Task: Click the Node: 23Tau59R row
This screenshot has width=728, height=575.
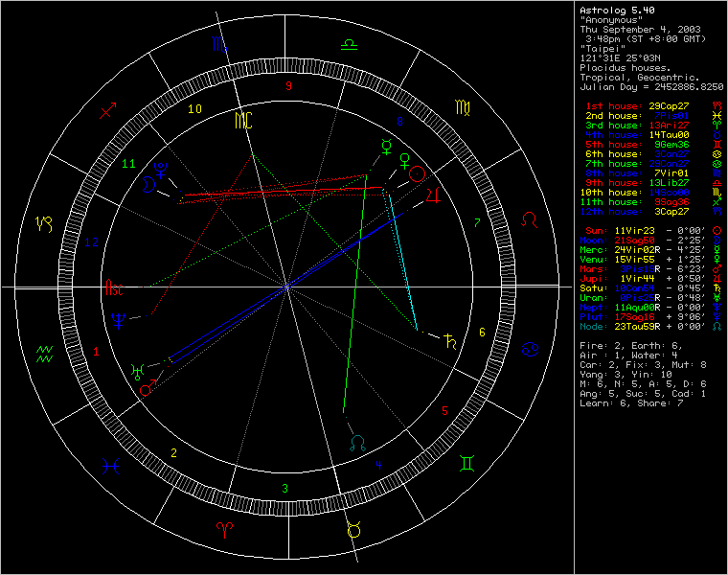Action: click(x=651, y=327)
